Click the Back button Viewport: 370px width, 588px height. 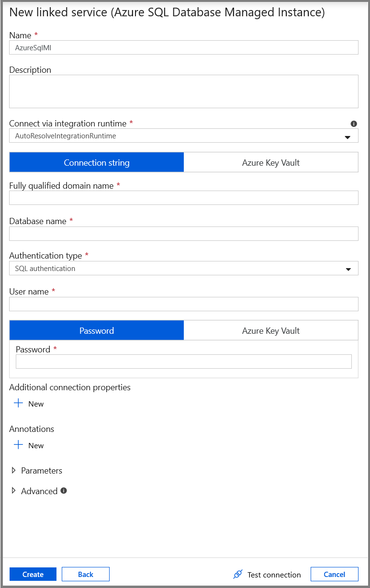pyautogui.click(x=85, y=574)
